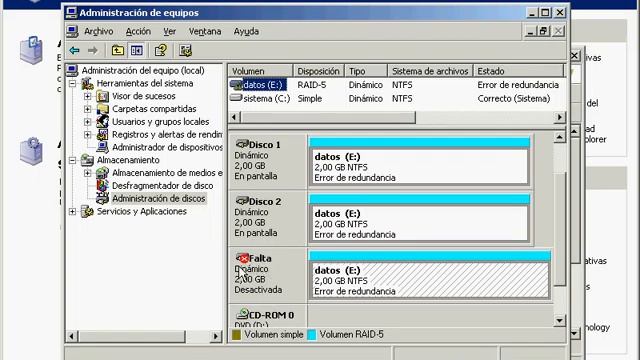Image resolution: width=640 pixels, height=360 pixels.
Task: Click the tree pane scroll left arrow
Action: pos(71,336)
